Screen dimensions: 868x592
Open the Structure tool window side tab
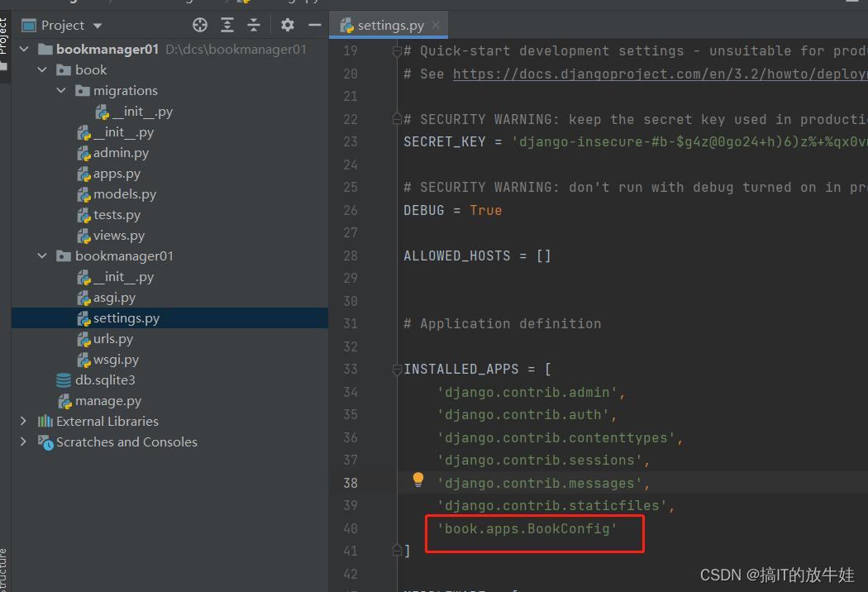click(x=3, y=571)
